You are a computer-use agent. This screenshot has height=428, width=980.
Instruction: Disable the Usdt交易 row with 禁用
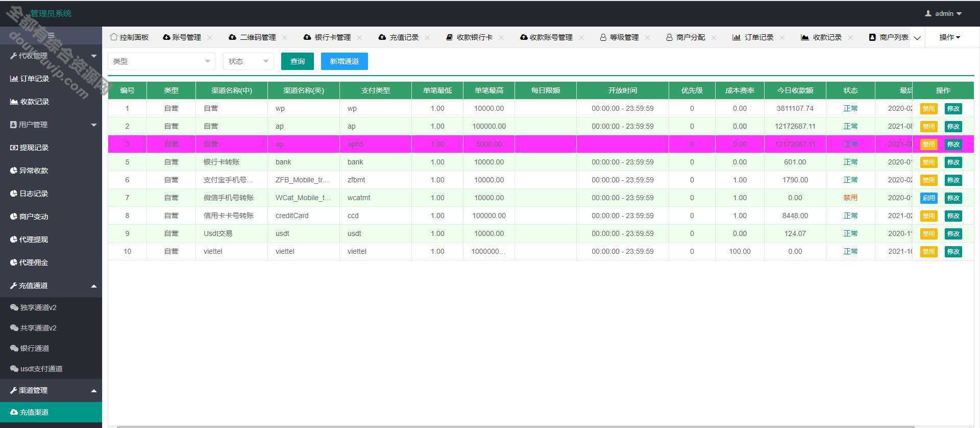928,234
